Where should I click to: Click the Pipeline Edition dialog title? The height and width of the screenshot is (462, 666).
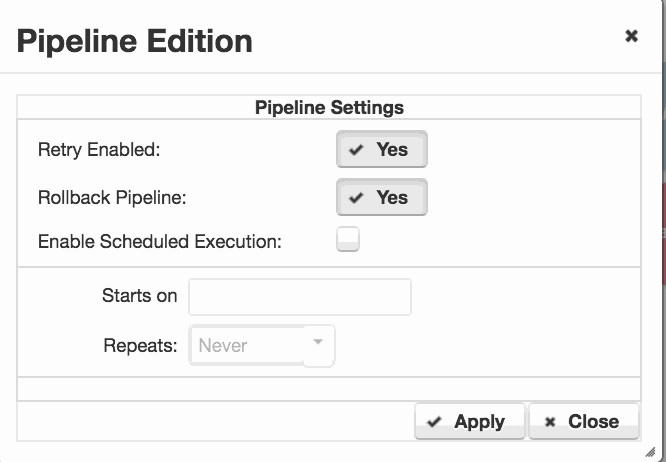(135, 42)
